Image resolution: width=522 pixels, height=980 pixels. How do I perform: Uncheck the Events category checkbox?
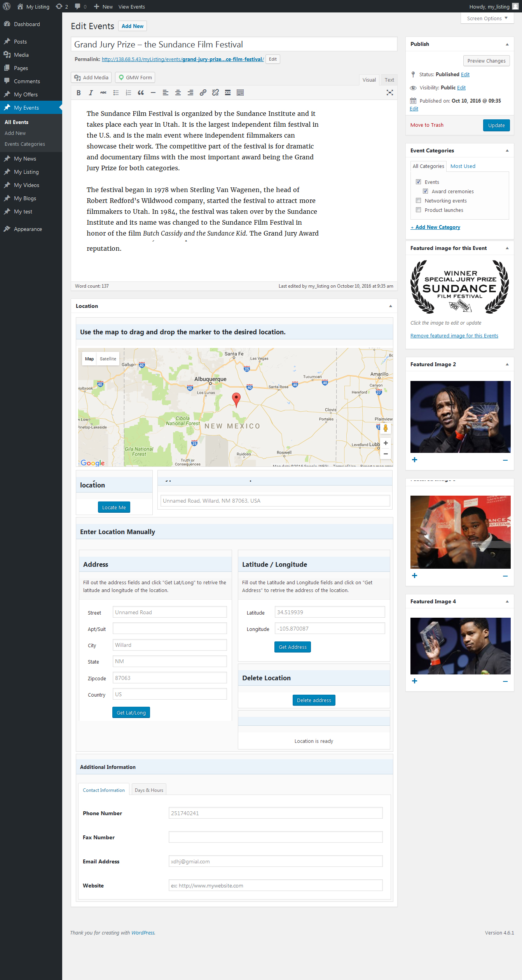419,182
